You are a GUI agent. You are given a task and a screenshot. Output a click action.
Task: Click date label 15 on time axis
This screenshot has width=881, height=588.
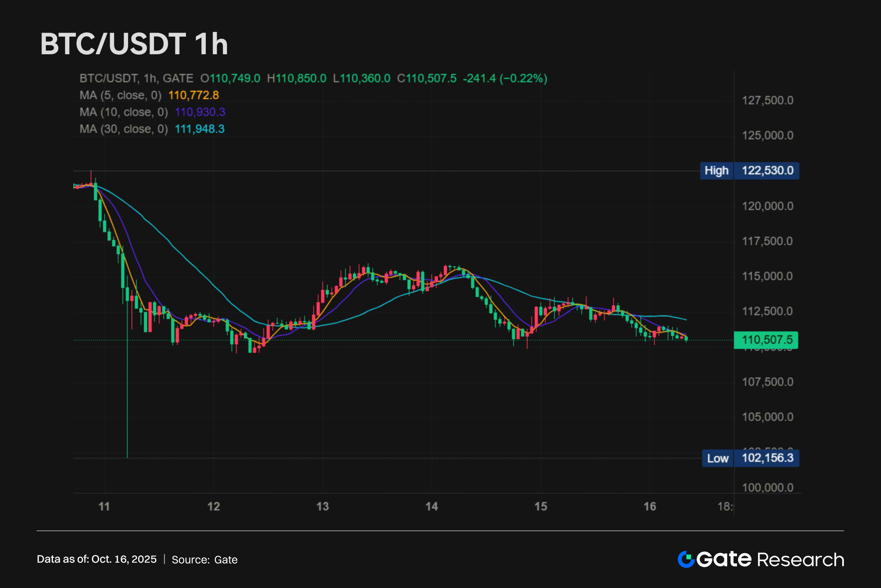tap(541, 507)
